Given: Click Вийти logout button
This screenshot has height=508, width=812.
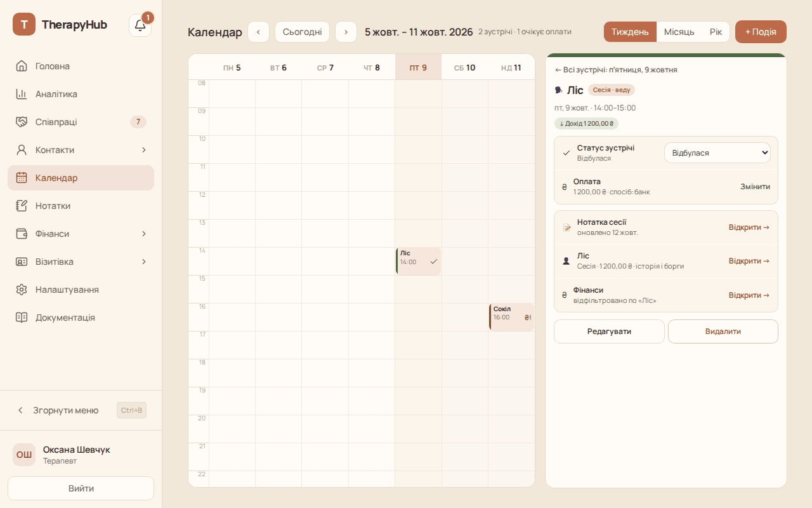Looking at the screenshot, I should pyautogui.click(x=81, y=488).
